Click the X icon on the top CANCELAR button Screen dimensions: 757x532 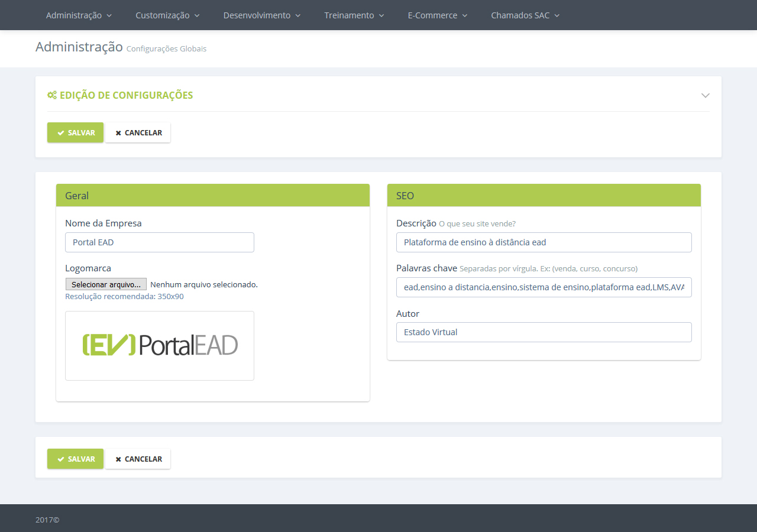[120, 132]
